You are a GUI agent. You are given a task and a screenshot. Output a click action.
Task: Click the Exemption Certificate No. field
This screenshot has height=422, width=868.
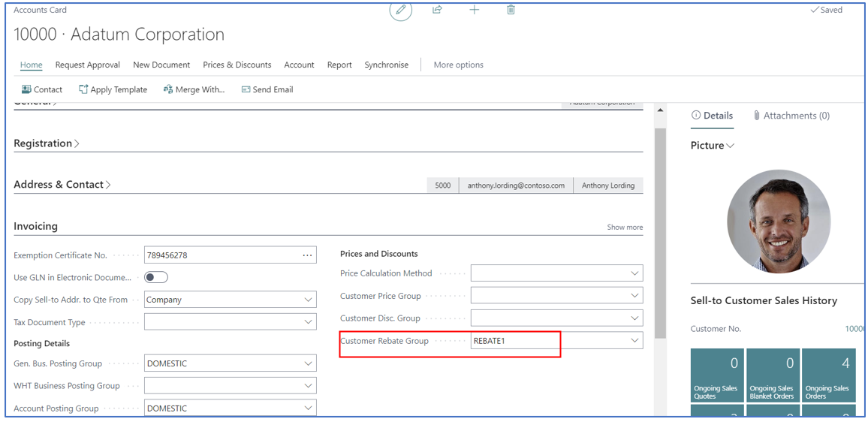coord(222,255)
